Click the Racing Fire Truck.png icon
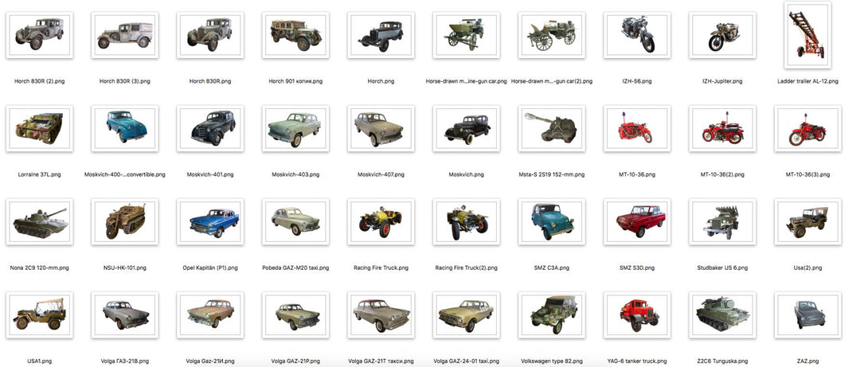 pyautogui.click(x=381, y=221)
